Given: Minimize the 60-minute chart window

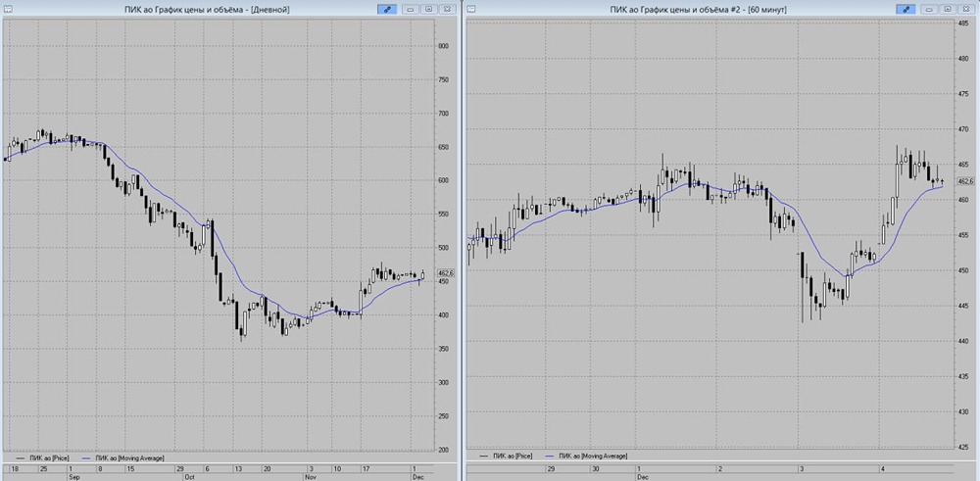Looking at the screenshot, I should 930,10.
